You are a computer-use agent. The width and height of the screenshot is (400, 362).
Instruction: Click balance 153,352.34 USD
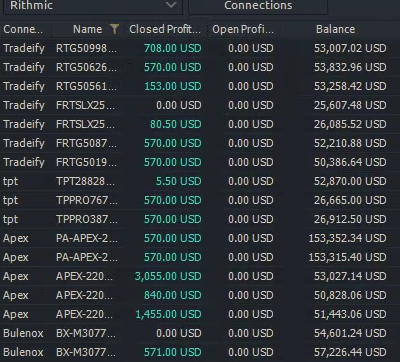pos(347,238)
